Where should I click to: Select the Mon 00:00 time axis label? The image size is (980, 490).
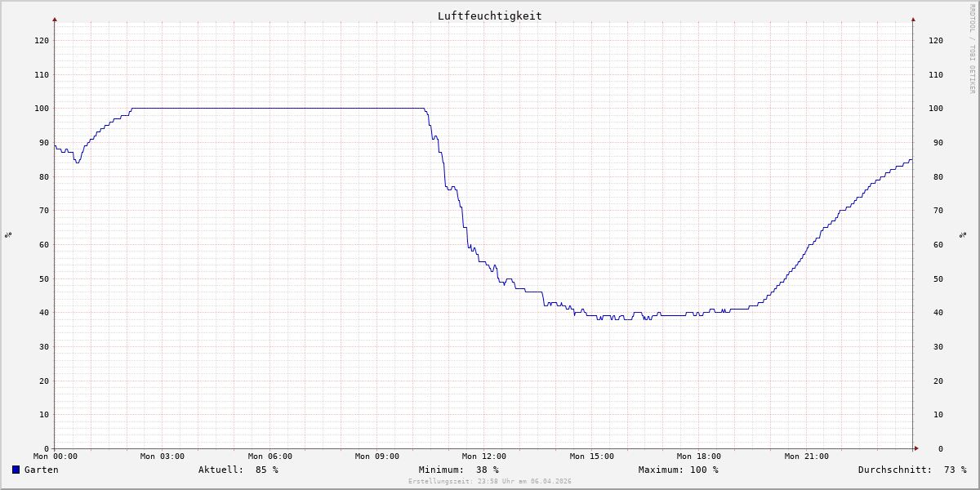click(56, 457)
